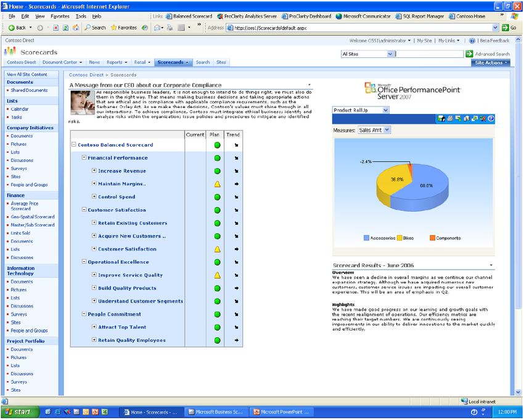The image size is (524, 420).
Task: Click the browser Print icon
Action: click(x=170, y=28)
